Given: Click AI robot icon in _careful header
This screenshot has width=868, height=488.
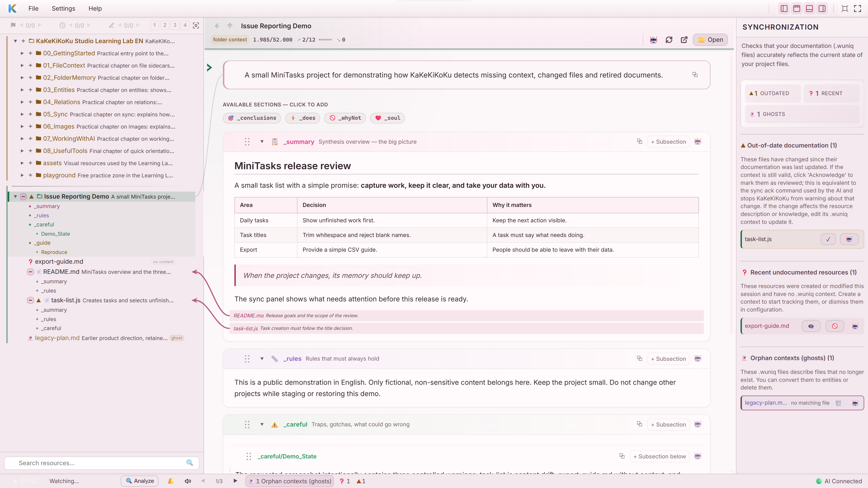Looking at the screenshot, I should 698,424.
